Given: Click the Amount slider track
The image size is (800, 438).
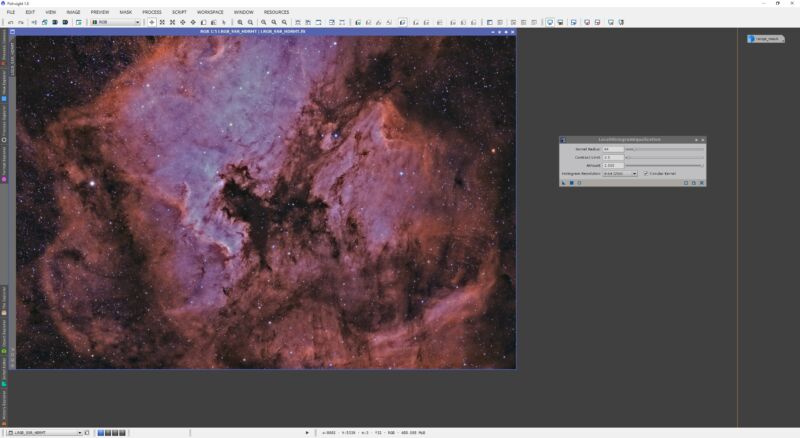Looking at the screenshot, I should tap(664, 165).
